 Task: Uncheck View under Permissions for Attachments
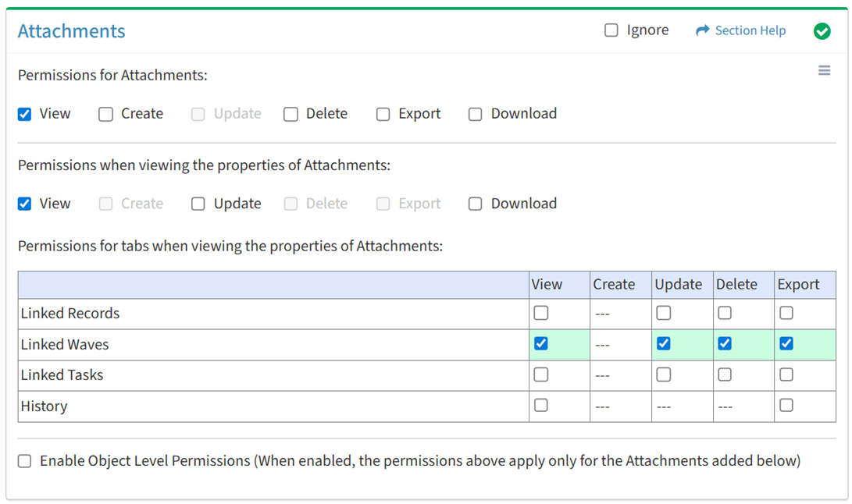coord(24,114)
